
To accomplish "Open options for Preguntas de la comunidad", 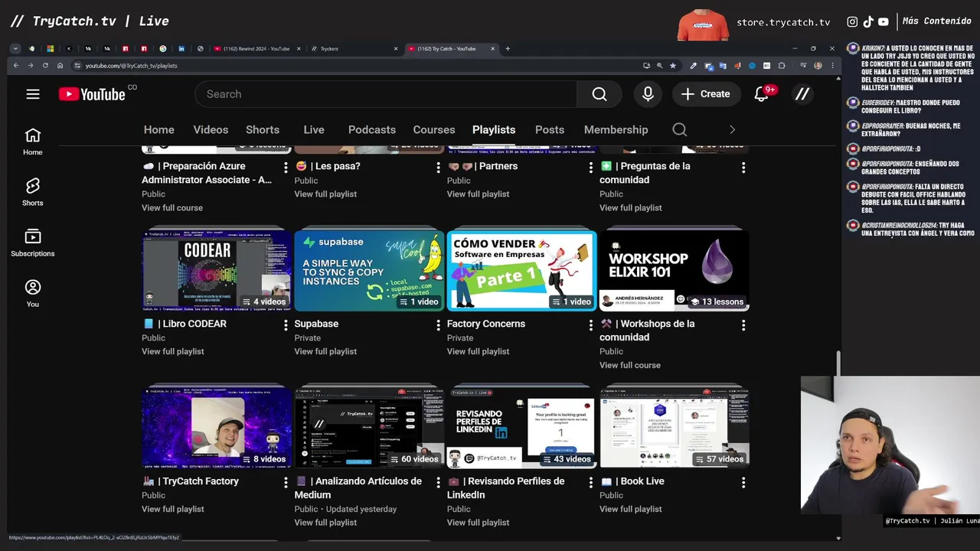I will click(743, 167).
